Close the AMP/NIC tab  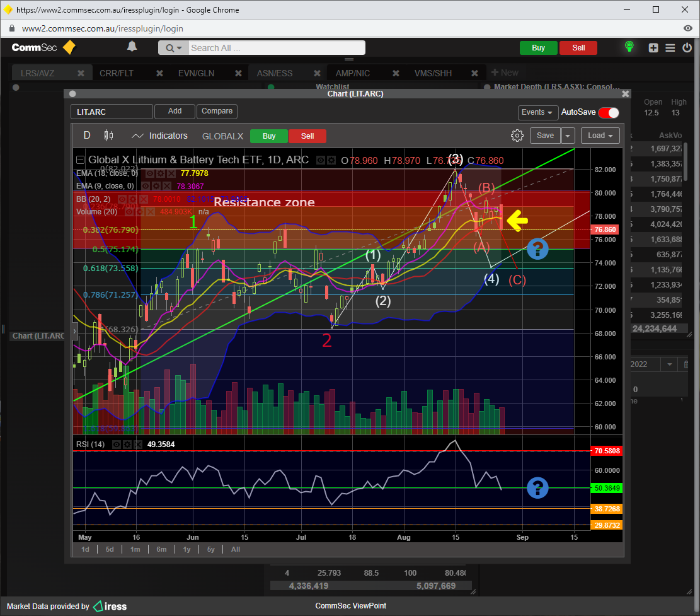(x=396, y=73)
